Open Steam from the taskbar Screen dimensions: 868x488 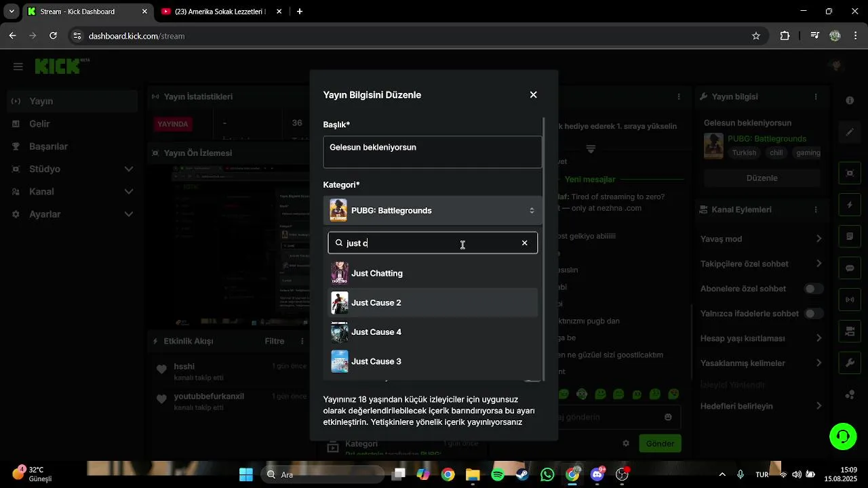click(x=522, y=474)
